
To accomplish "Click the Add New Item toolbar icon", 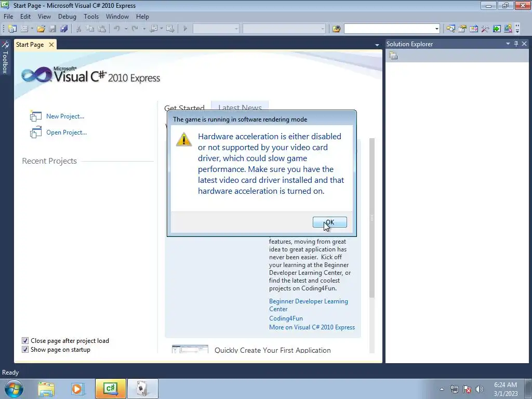I will pos(24,29).
